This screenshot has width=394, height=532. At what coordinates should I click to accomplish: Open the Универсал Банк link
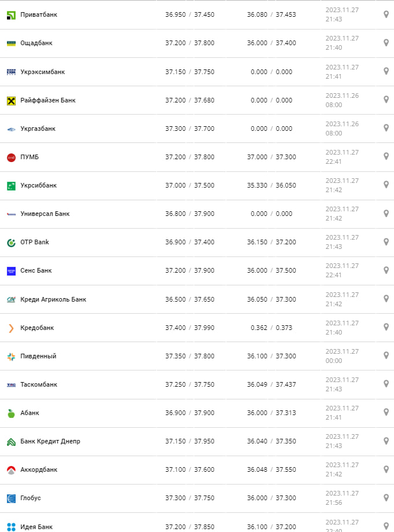pos(45,214)
